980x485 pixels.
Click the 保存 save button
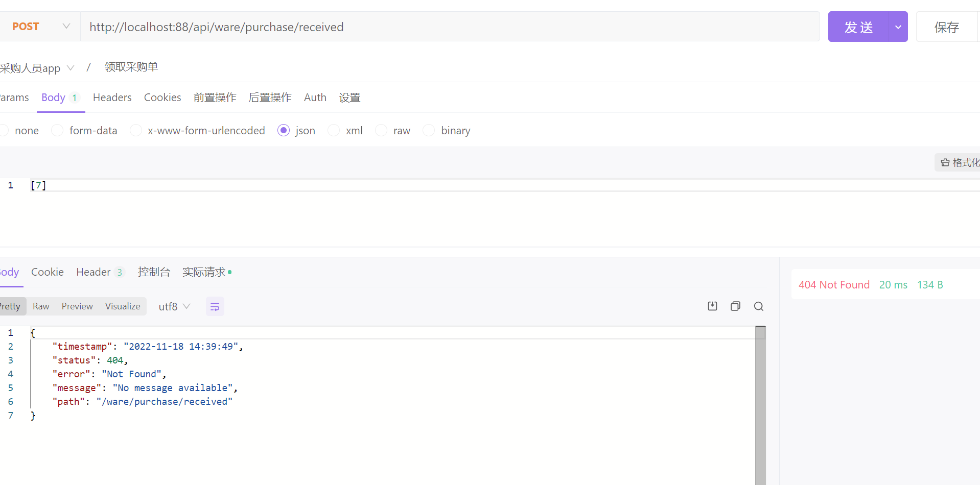click(x=946, y=27)
